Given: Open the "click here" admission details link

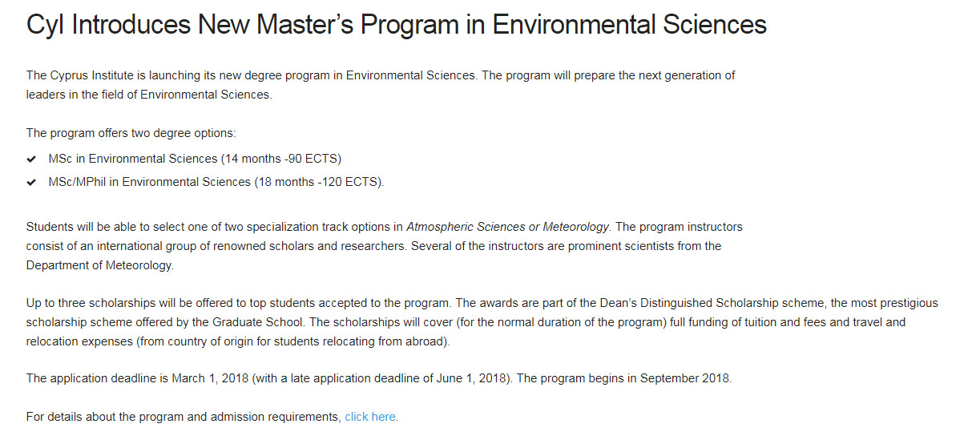Looking at the screenshot, I should point(370,417).
